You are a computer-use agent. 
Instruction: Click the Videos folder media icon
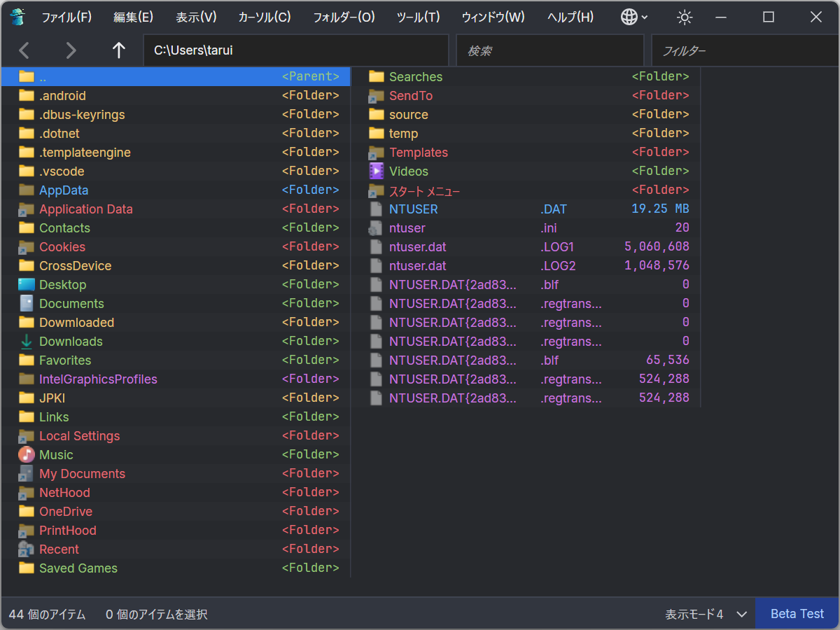click(x=376, y=171)
